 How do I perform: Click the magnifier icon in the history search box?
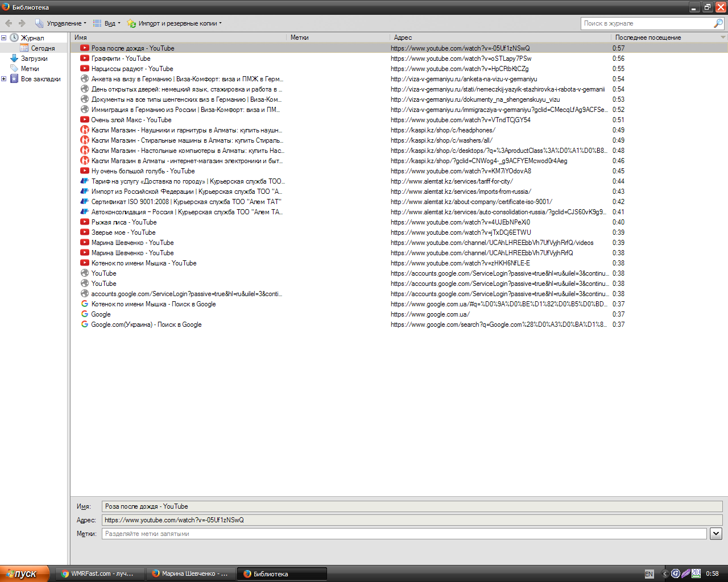point(718,23)
